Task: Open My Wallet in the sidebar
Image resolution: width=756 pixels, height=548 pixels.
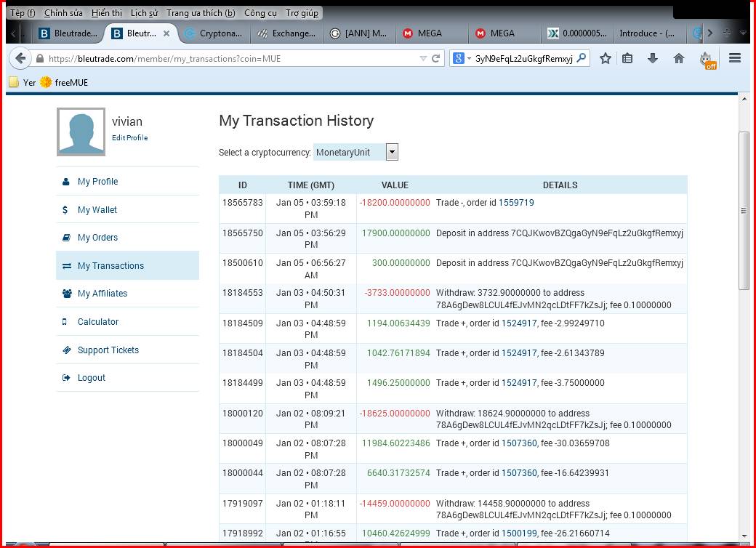Action: pos(97,210)
